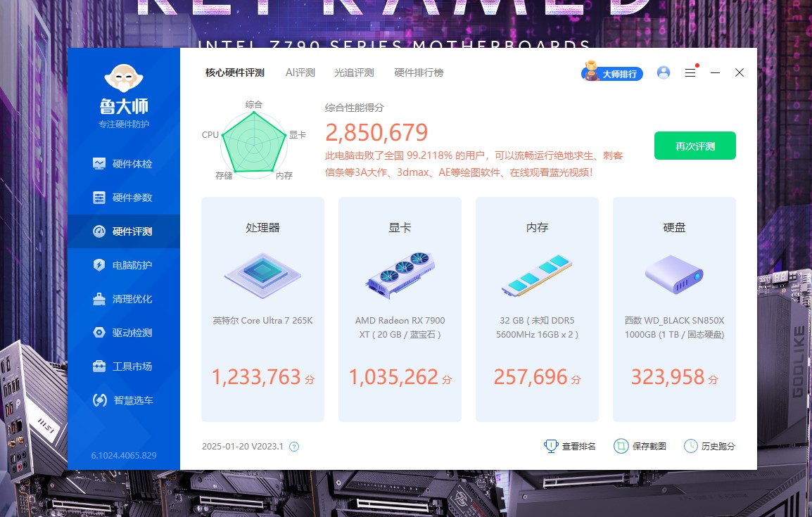The image size is (812, 517).
Task: Click the 硬盘 card title
Action: (x=674, y=228)
